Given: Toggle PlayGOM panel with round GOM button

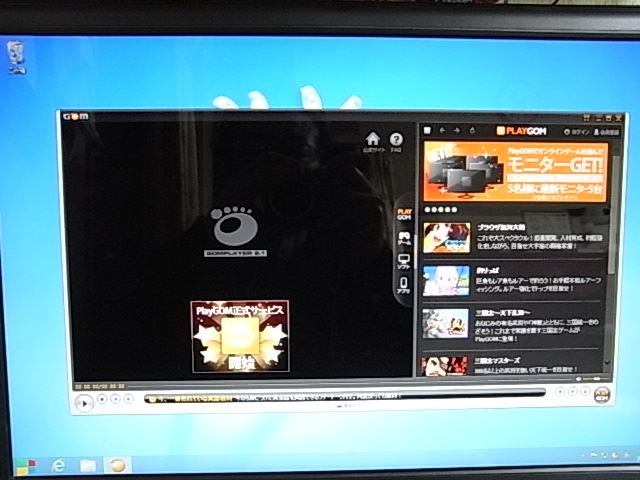Looking at the screenshot, I should pos(602,395).
